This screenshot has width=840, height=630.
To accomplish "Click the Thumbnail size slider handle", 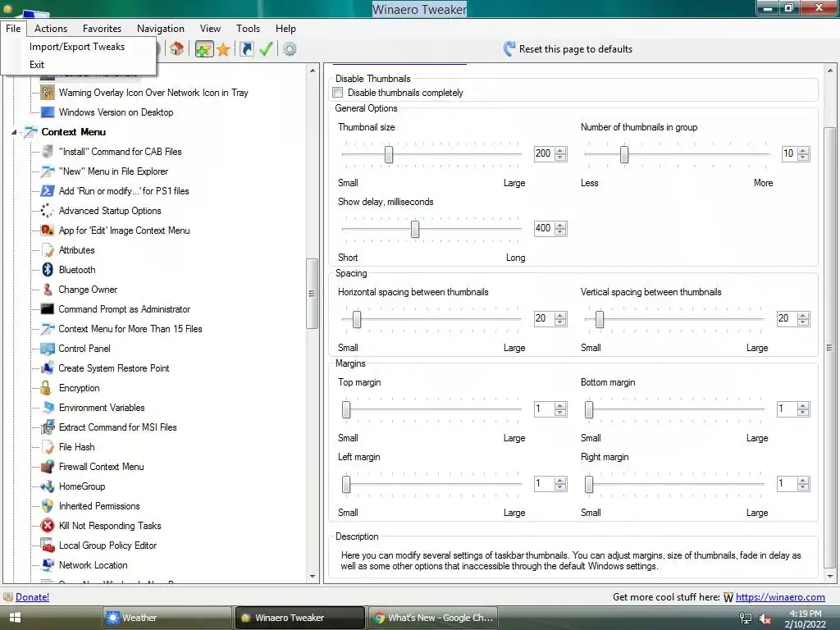I will (x=389, y=154).
